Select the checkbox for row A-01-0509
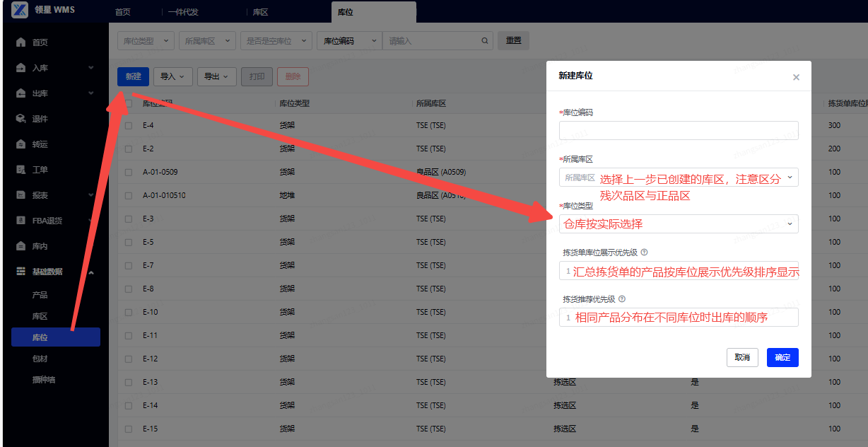 click(129, 173)
